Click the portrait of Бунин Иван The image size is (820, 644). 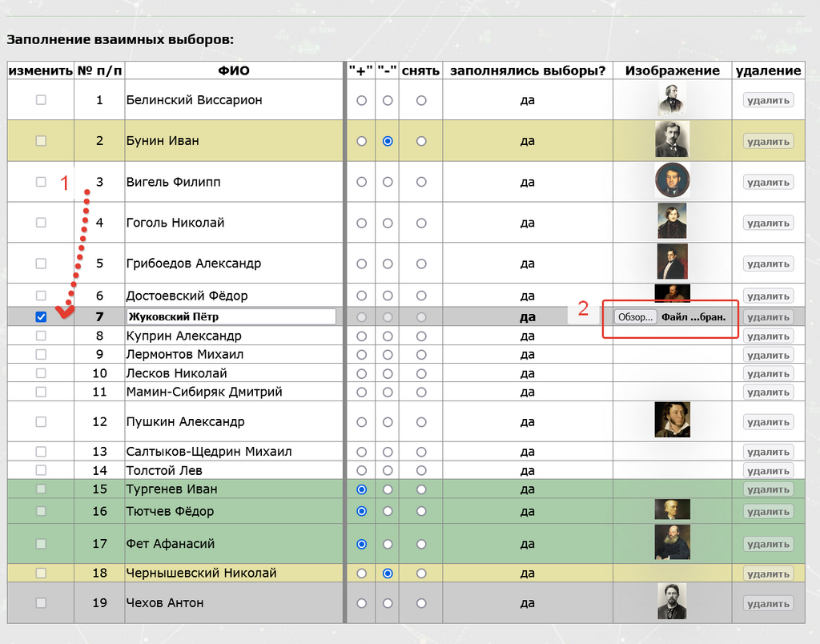point(673,140)
